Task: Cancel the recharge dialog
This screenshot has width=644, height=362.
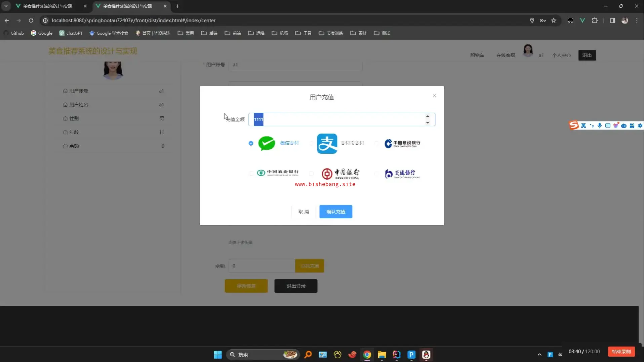Action: (303, 212)
